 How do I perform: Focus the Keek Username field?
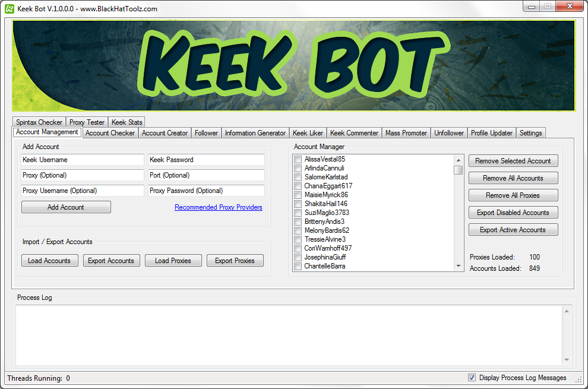click(x=83, y=160)
